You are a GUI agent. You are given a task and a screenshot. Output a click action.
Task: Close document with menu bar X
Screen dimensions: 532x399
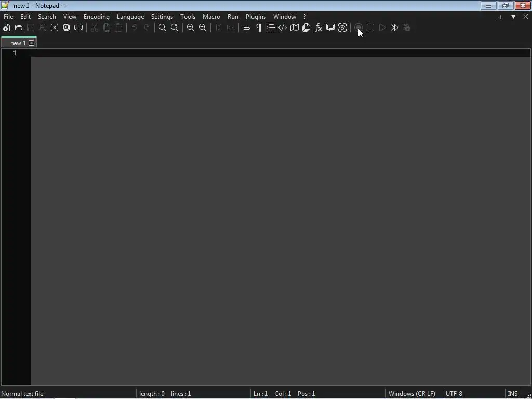tap(526, 17)
